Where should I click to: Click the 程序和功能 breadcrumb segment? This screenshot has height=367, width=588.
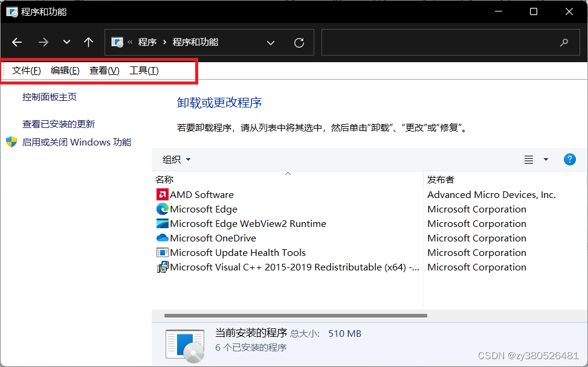(x=195, y=42)
